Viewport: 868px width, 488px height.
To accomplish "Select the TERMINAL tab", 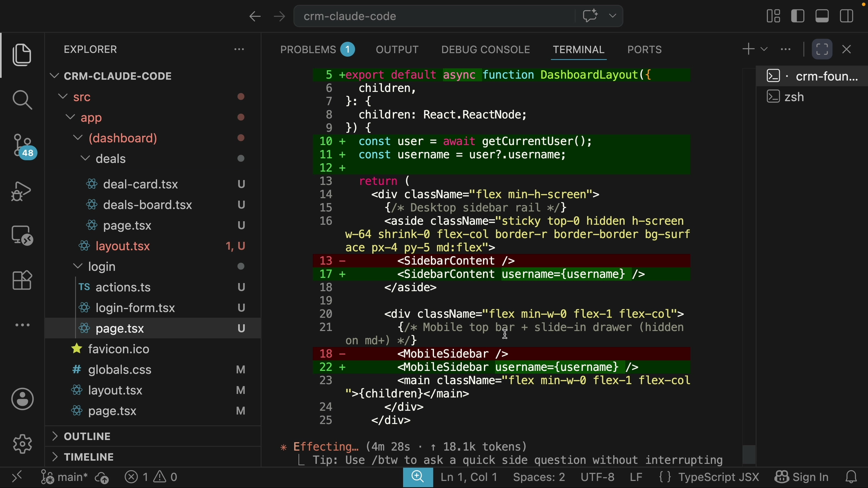I will pos(579,50).
